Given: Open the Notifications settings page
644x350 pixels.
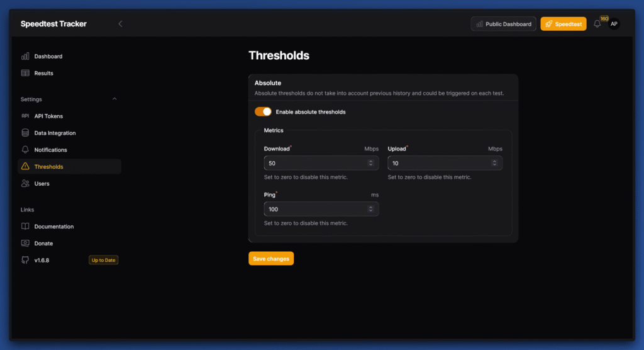Looking at the screenshot, I should pos(50,150).
